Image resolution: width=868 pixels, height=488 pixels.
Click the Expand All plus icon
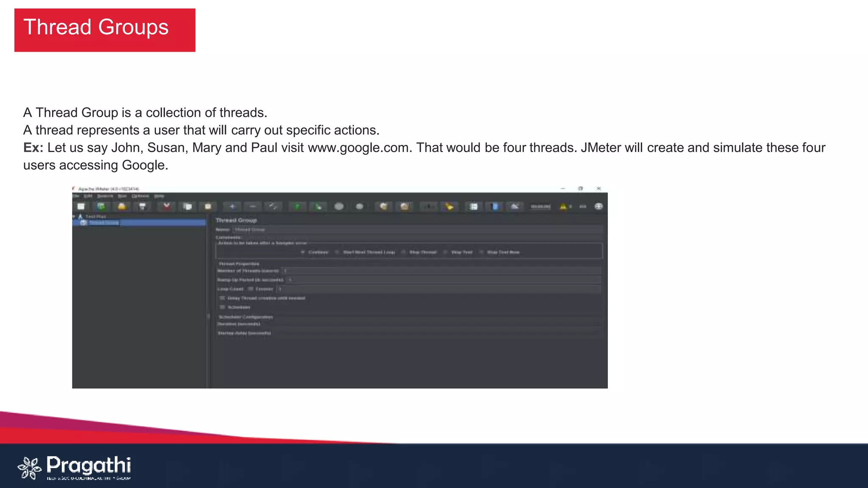coord(232,206)
